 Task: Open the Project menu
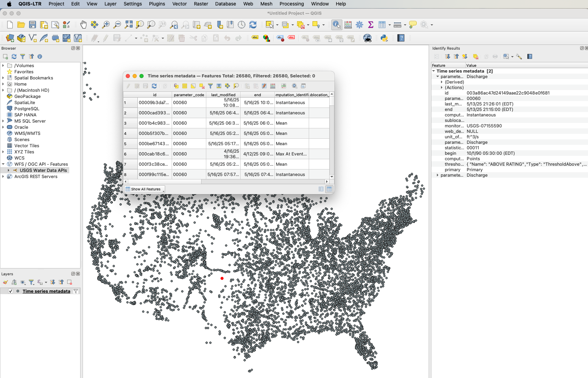(56, 4)
